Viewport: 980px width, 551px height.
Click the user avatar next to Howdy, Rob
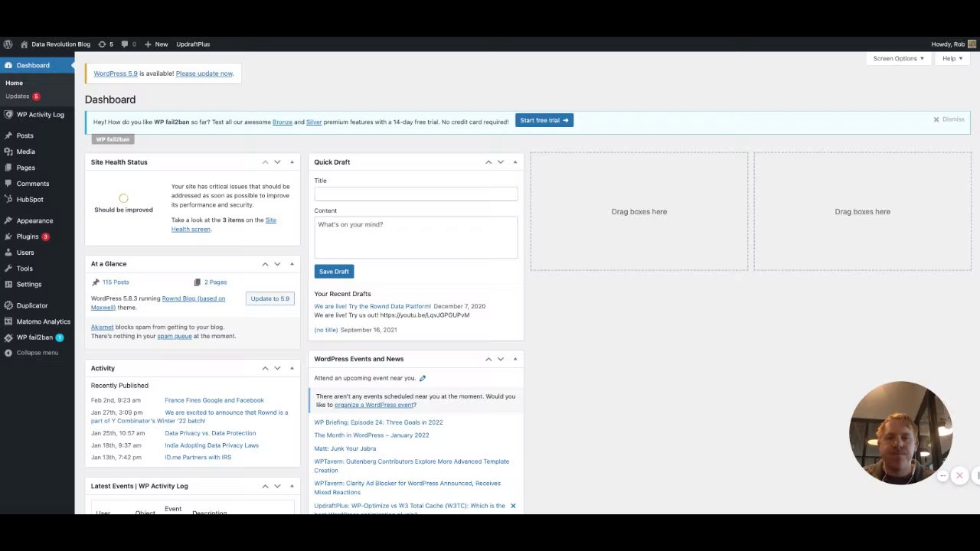972,44
